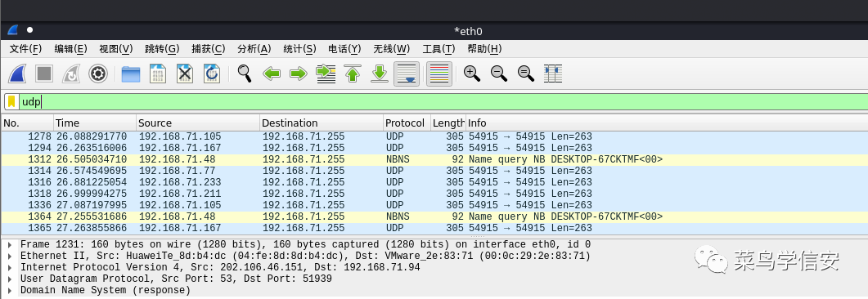Click the display filter field containing udp
The width and height of the screenshot is (868, 299).
coord(443,101)
